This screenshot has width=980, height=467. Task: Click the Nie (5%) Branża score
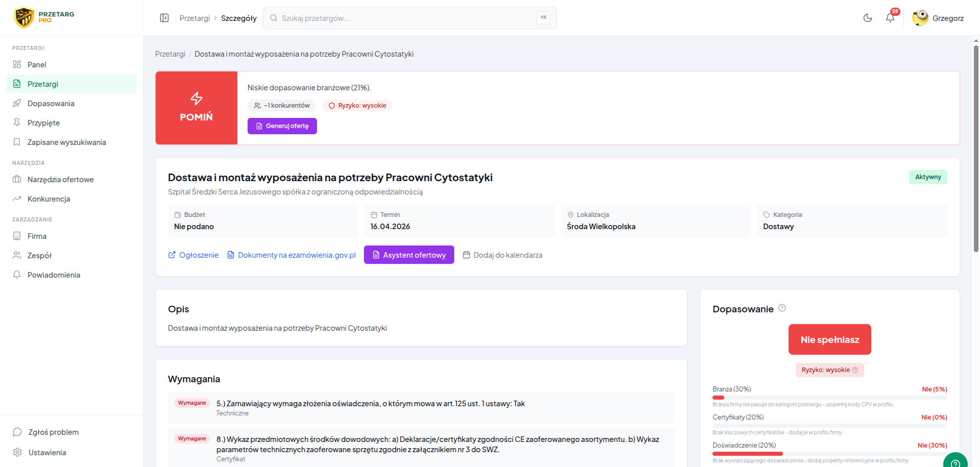(x=935, y=389)
